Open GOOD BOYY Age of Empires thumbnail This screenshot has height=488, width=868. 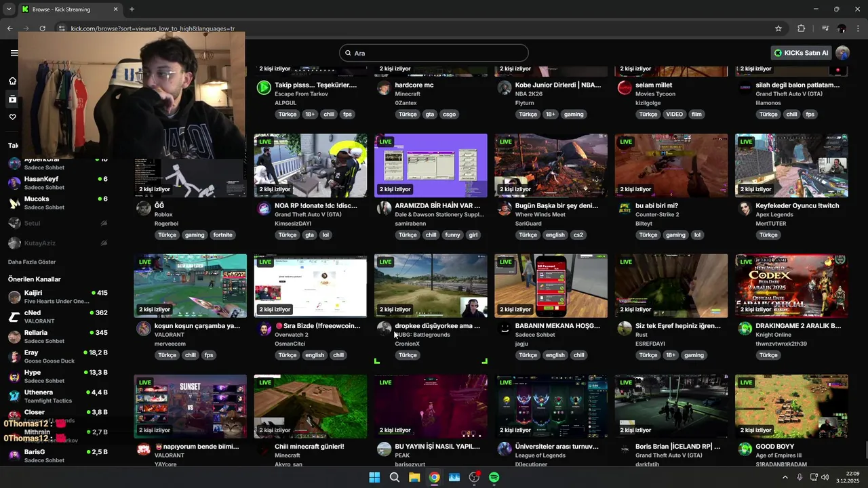tap(791, 406)
